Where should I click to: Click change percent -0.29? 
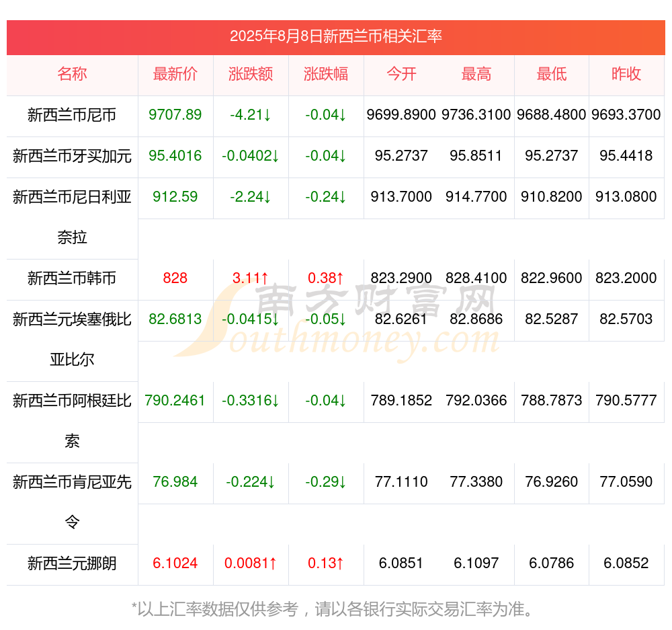point(326,481)
